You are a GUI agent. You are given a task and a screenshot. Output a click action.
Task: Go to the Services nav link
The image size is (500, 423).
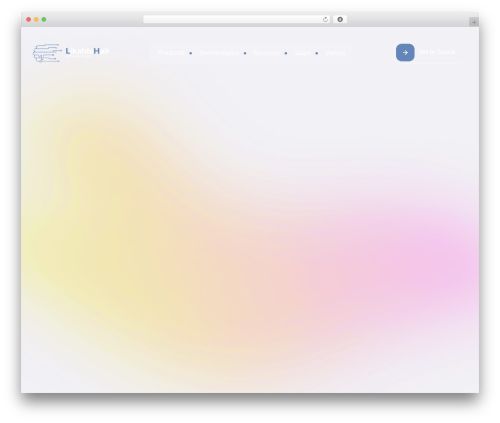[266, 53]
